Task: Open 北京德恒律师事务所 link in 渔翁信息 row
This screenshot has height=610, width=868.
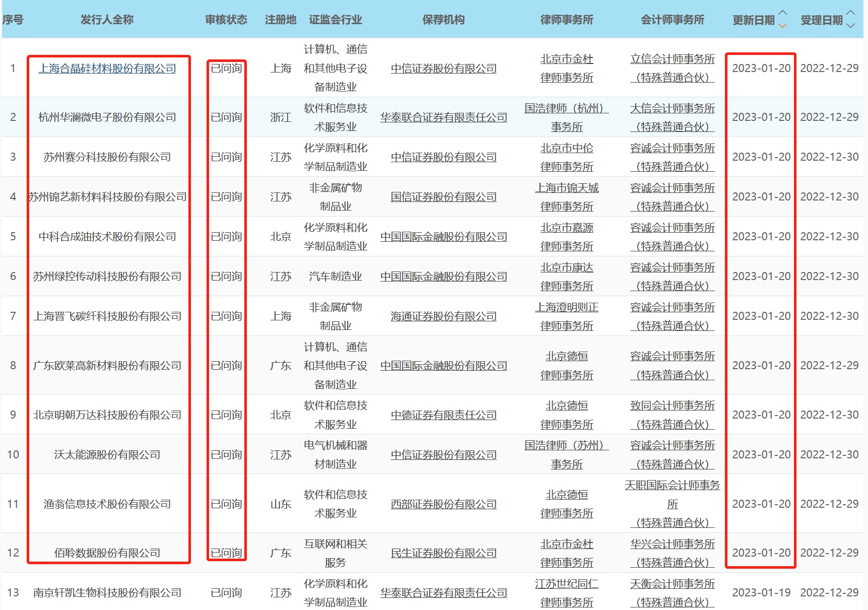Action: [567, 504]
